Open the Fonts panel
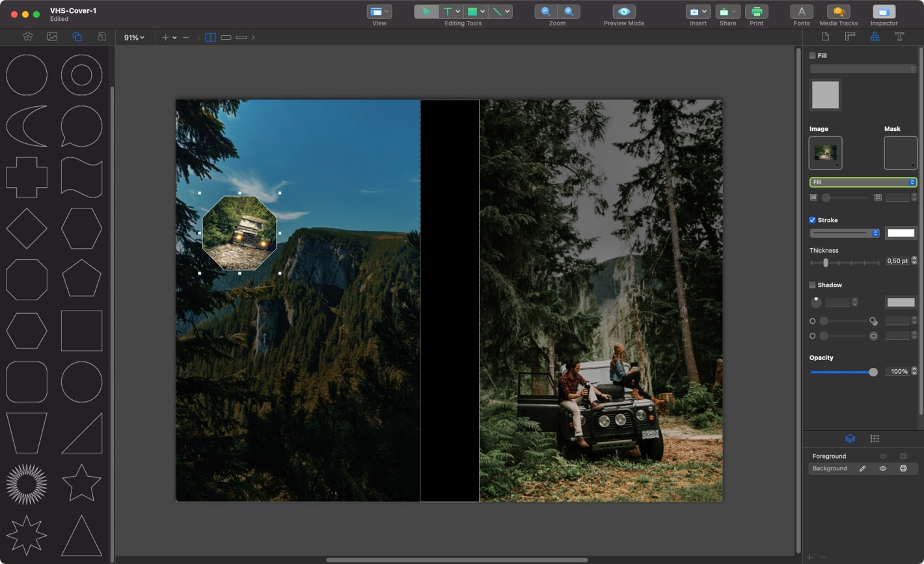 click(801, 12)
